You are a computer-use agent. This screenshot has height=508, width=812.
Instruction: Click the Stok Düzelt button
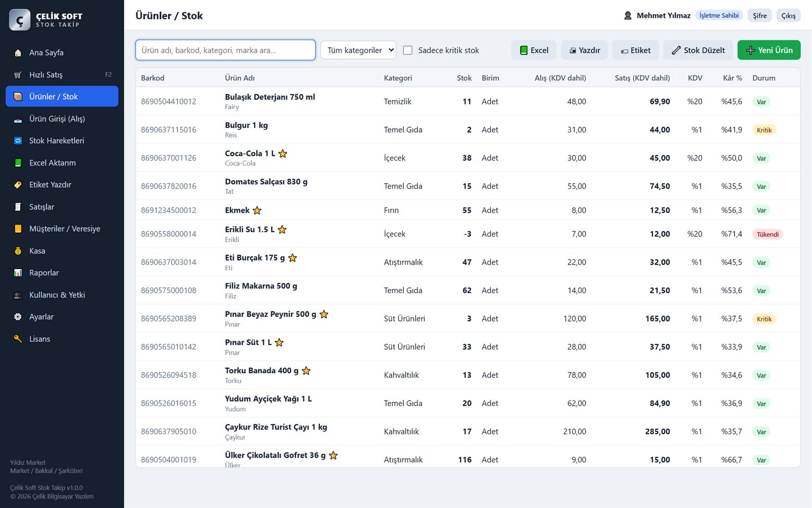(x=698, y=50)
